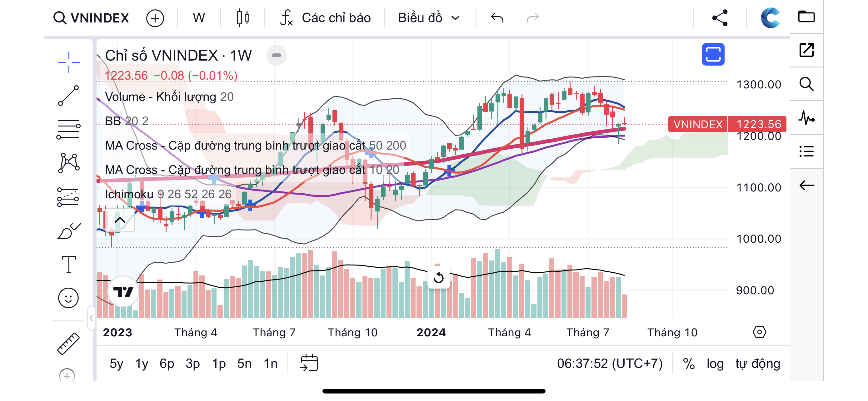Collapse the indicator legend with minus button

276,55
